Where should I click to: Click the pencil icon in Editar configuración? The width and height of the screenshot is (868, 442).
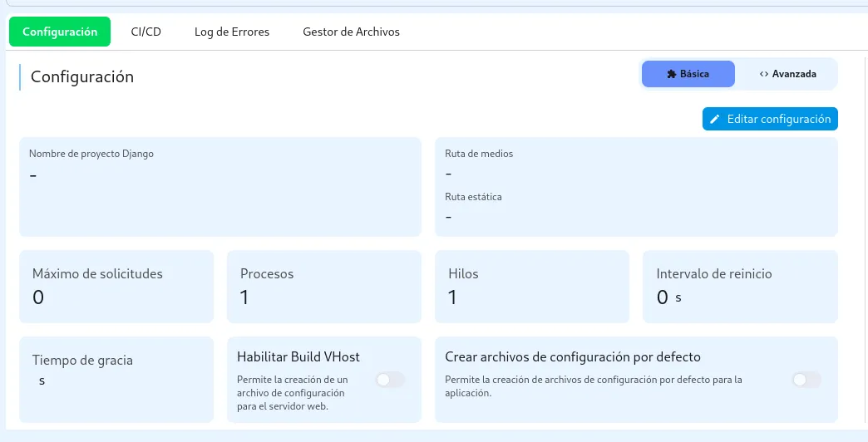coord(715,119)
